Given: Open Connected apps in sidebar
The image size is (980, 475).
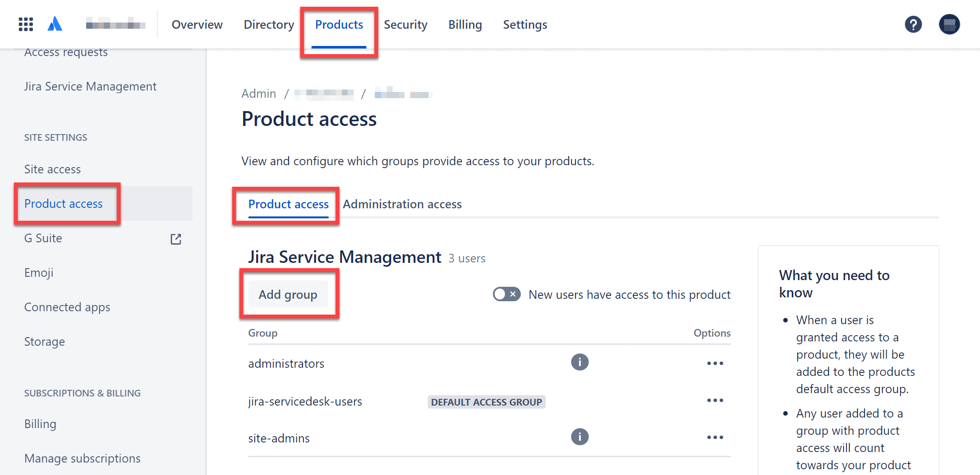Looking at the screenshot, I should 68,307.
